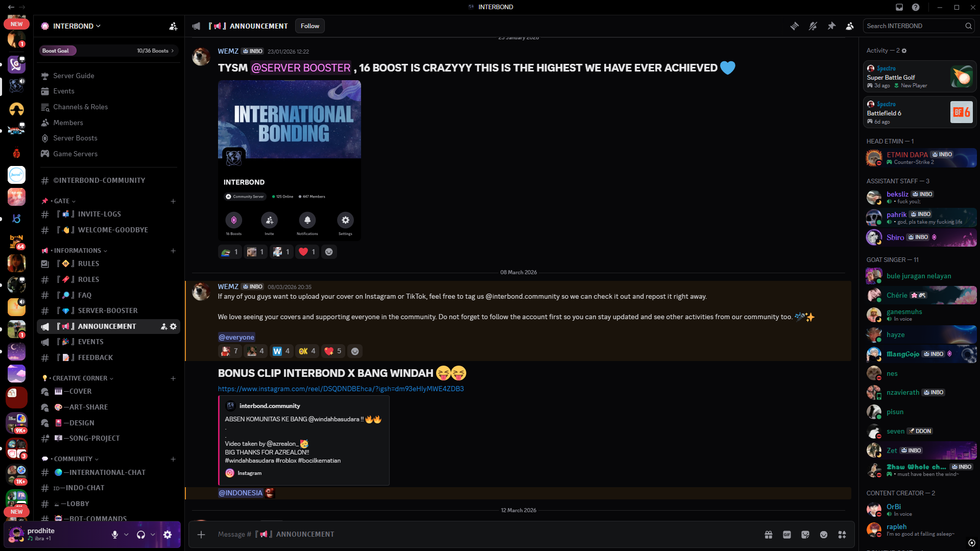Open the Members page
The height and width of the screenshot is (551, 980).
click(109, 123)
